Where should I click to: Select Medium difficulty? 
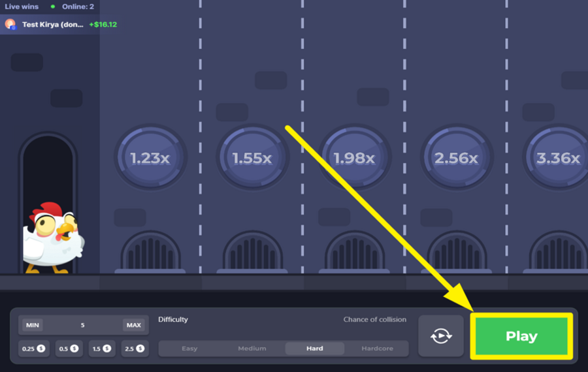pos(252,349)
